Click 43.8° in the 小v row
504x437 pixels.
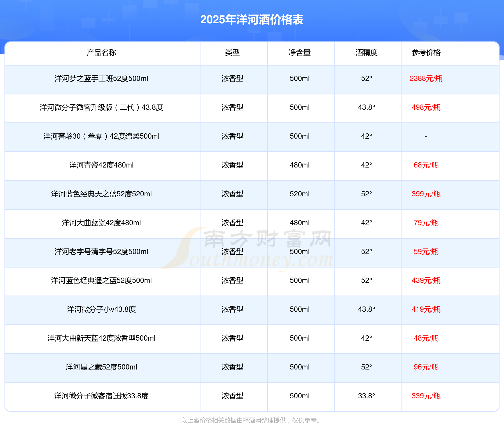click(x=367, y=310)
